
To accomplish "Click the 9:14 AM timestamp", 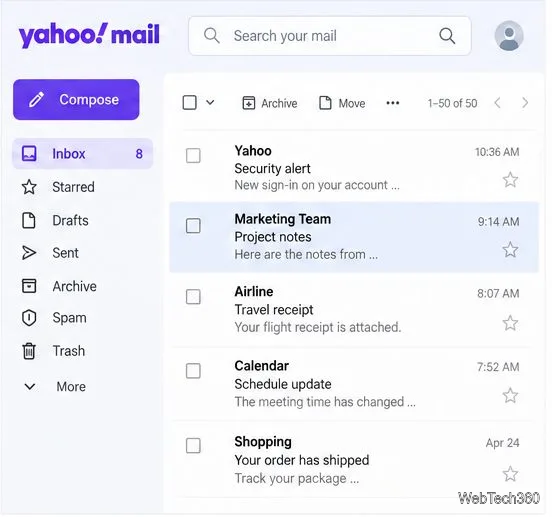I will (498, 222).
